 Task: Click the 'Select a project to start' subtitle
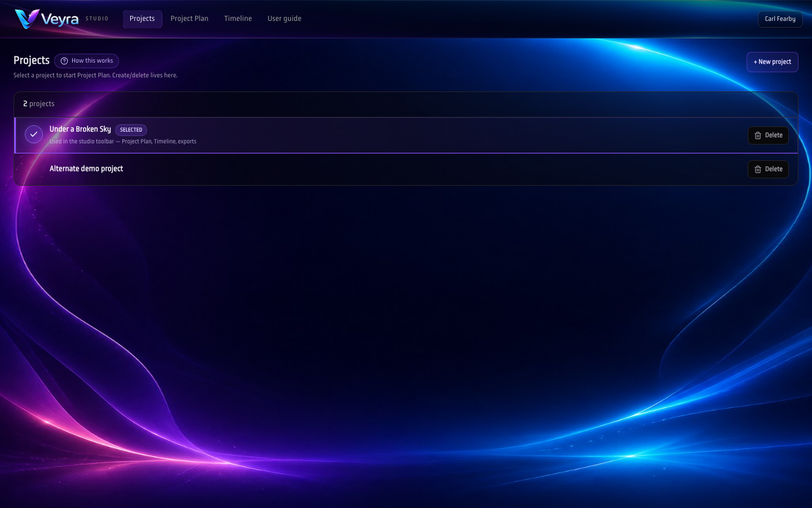pyautogui.click(x=95, y=76)
